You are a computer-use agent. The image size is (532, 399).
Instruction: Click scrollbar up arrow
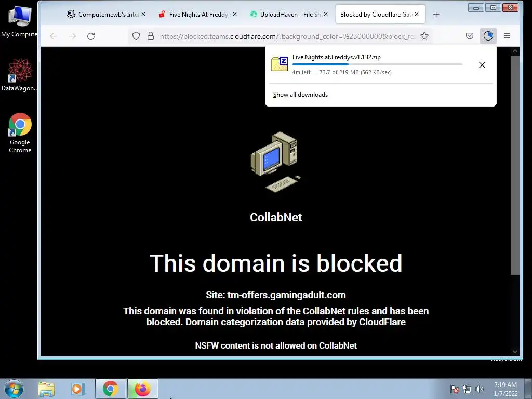[x=515, y=51]
